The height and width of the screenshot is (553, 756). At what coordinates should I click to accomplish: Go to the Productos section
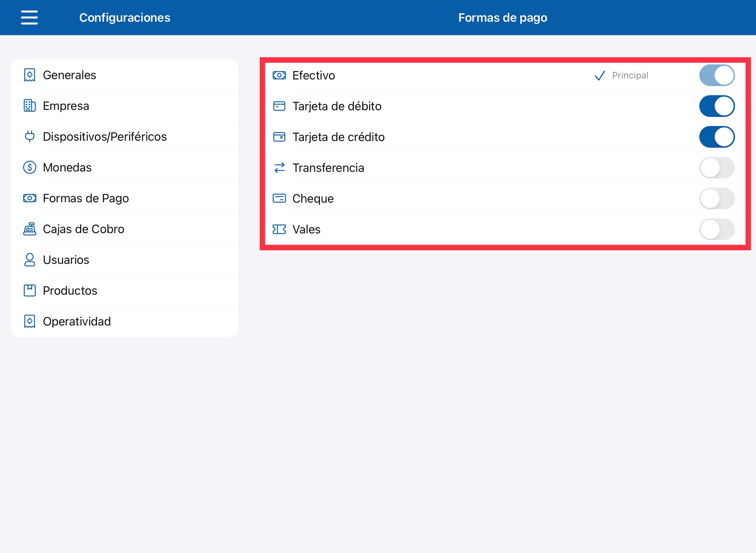pyautogui.click(x=125, y=290)
